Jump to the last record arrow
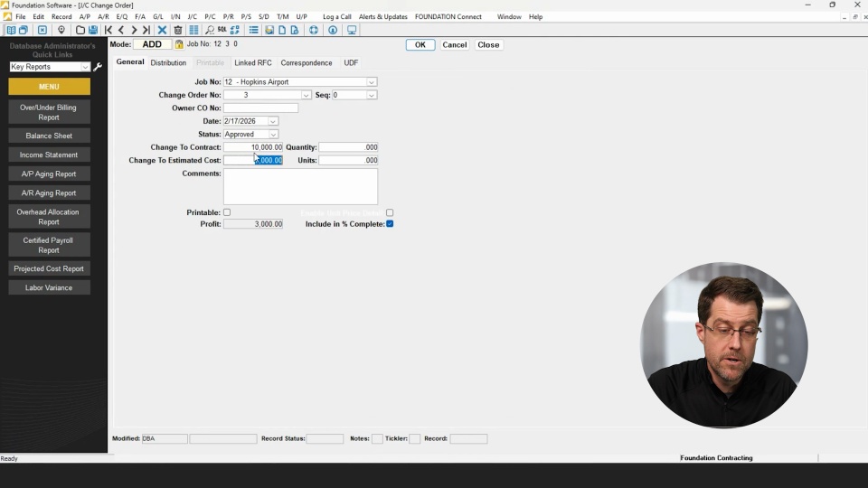 click(146, 30)
